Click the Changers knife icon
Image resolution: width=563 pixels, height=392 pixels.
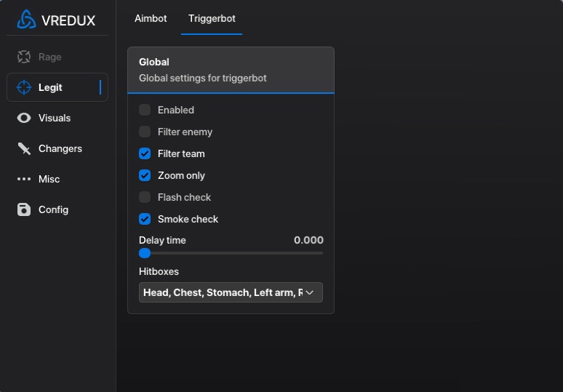click(24, 148)
